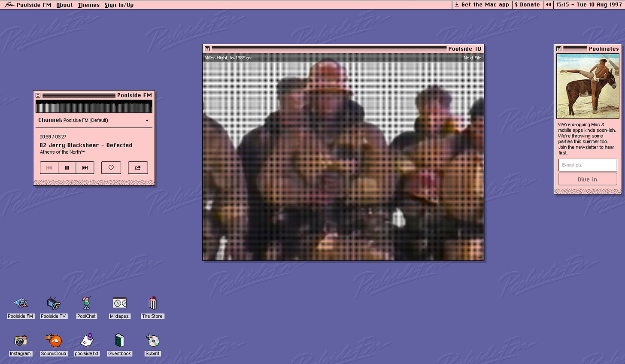Viewport: 625px width, 364px height.
Task: Click the audio waveform progress bar
Action: pyautogui.click(x=94, y=107)
